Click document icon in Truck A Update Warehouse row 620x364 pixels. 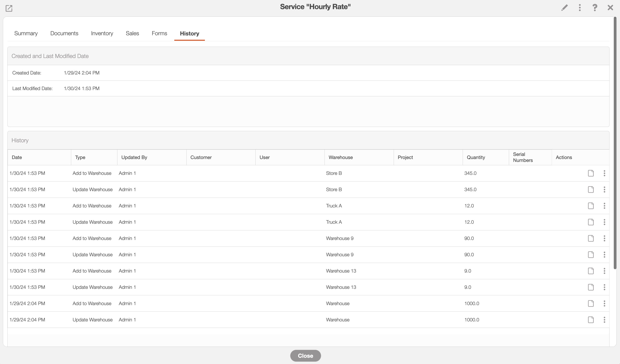pos(591,222)
